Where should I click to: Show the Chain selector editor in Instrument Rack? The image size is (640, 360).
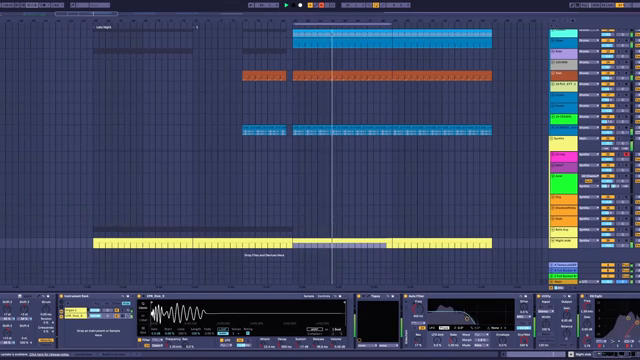click(117, 304)
